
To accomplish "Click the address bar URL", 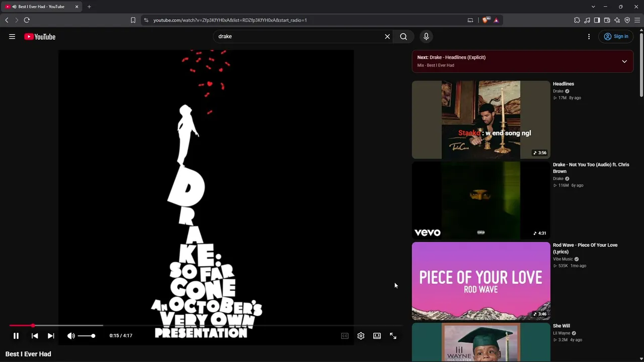I will [230, 20].
